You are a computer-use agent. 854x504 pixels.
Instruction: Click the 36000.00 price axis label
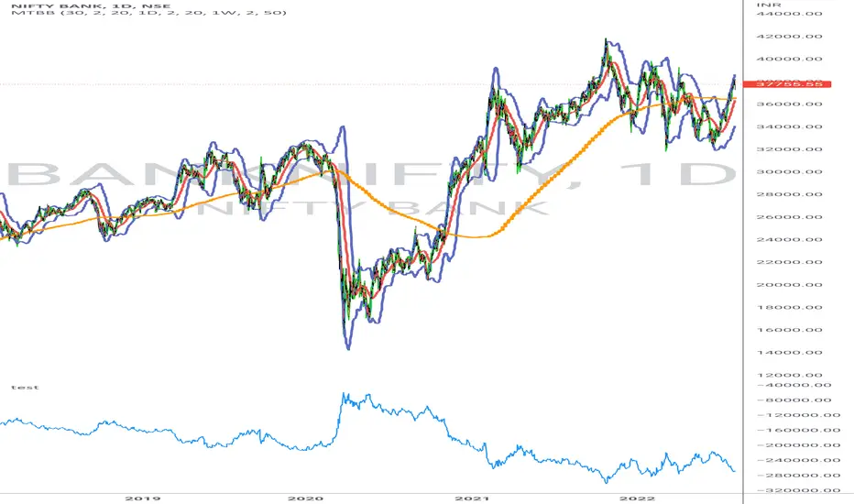coord(790,104)
